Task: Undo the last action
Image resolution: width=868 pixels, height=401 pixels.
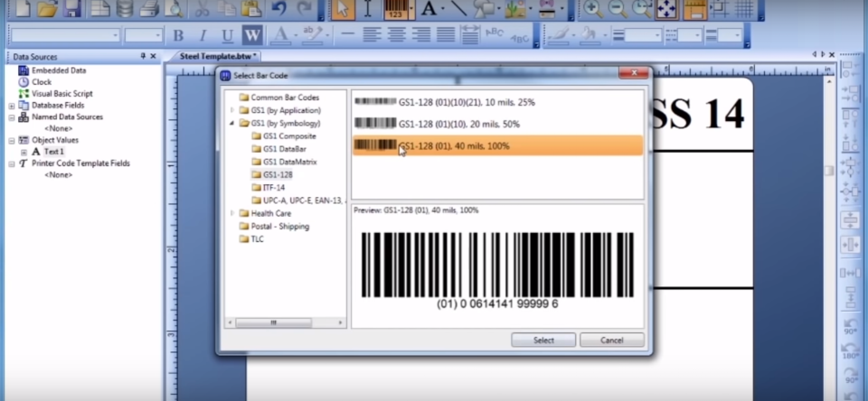Action: coord(279,8)
